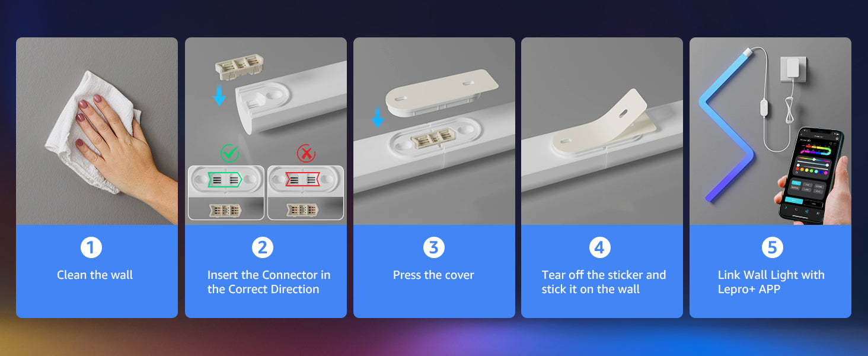Screen dimensions: 868x356
Task: Click the blue down arrow beside the cover
Action: (377, 117)
